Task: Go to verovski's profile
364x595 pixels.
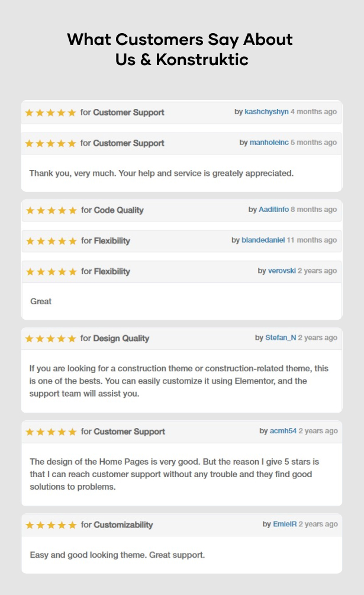Action: (281, 271)
